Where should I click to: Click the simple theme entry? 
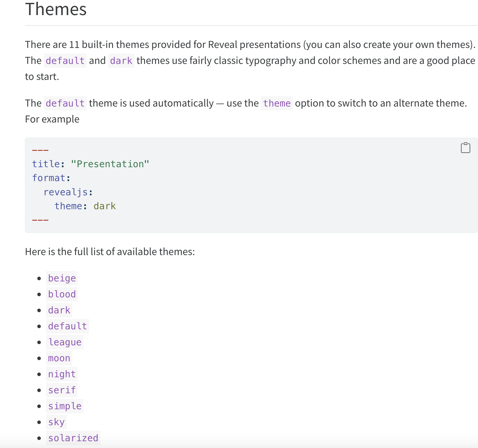click(x=65, y=406)
